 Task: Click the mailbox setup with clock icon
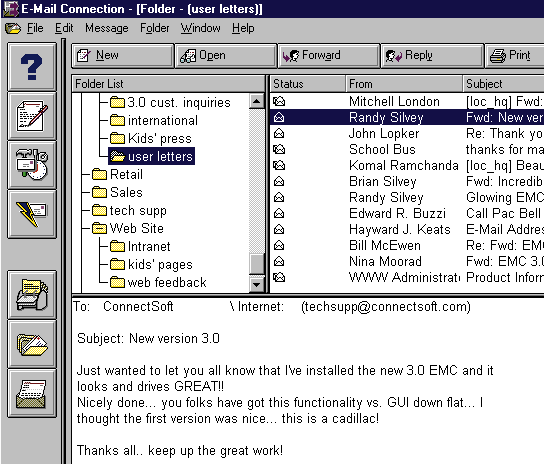tap(32, 165)
